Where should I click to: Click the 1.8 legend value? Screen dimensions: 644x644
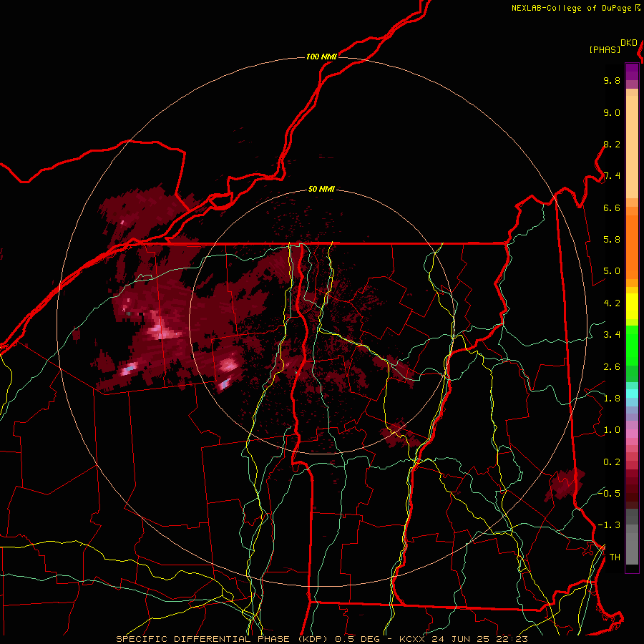click(612, 399)
